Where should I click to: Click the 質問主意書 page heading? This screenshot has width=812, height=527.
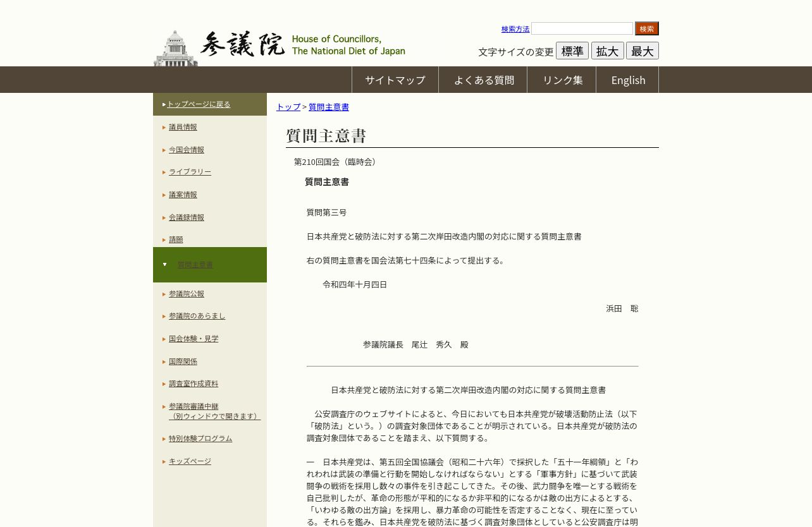[326, 136]
